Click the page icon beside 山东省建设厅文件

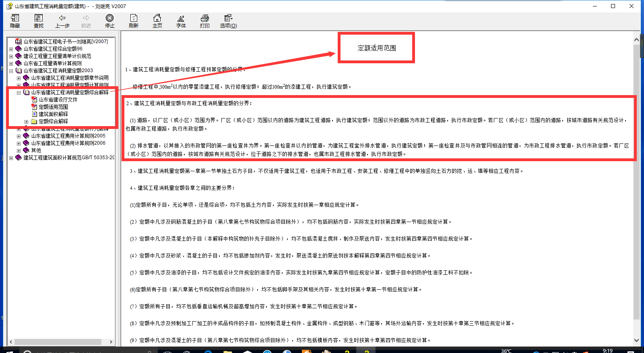tap(34, 100)
